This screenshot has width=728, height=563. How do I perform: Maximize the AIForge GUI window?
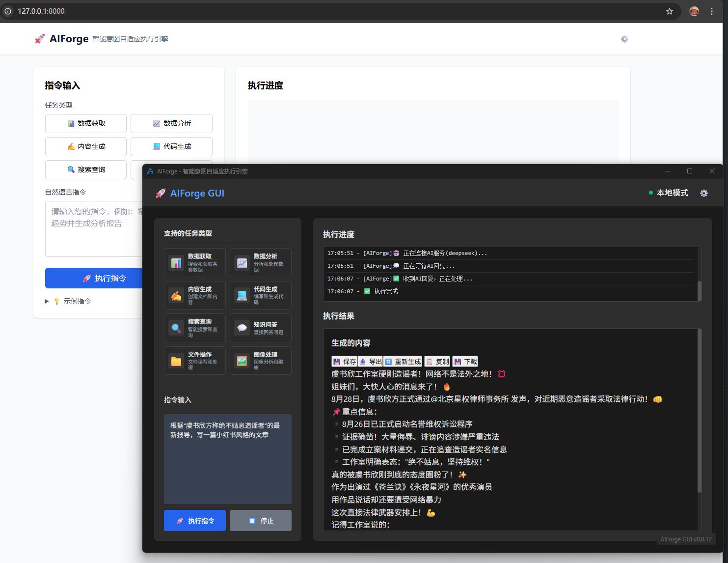tap(690, 171)
